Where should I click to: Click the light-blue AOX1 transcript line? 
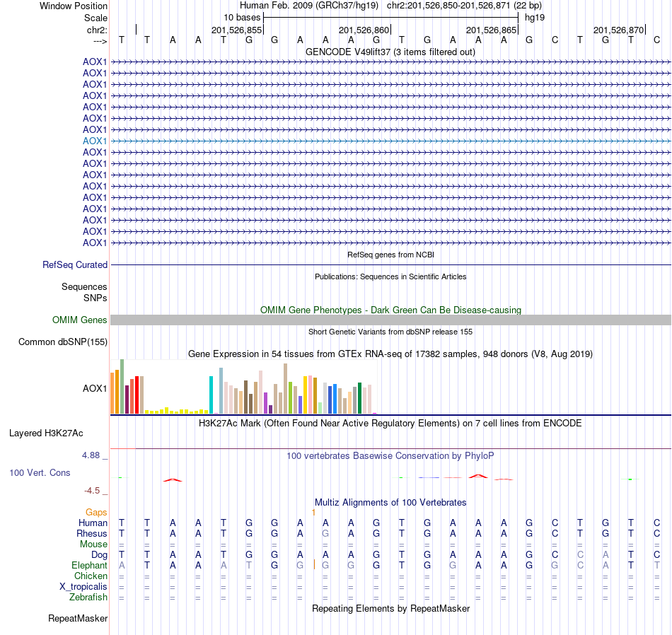click(391, 141)
